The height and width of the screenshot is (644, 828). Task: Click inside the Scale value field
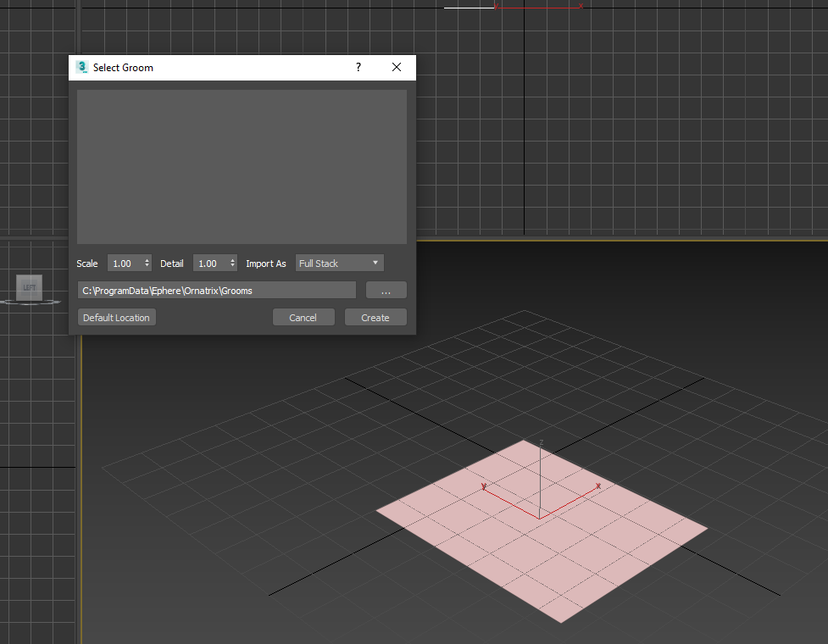125,264
